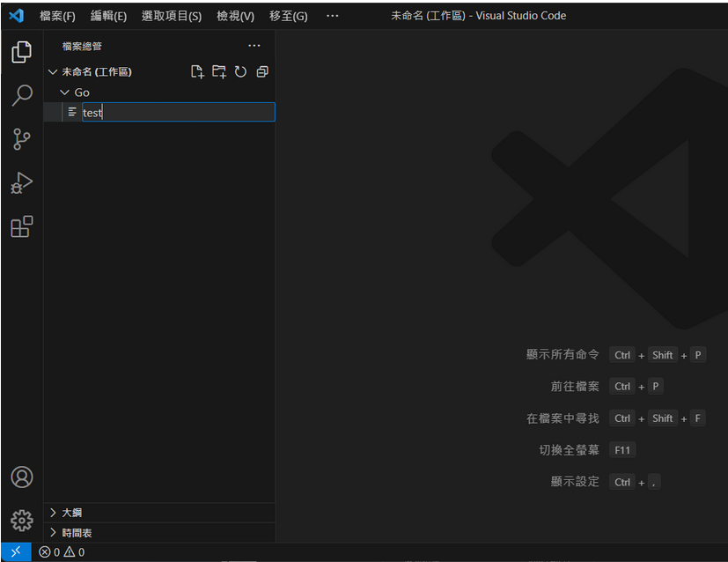
Task: Open the errors and warnings status bar item
Action: click(62, 551)
